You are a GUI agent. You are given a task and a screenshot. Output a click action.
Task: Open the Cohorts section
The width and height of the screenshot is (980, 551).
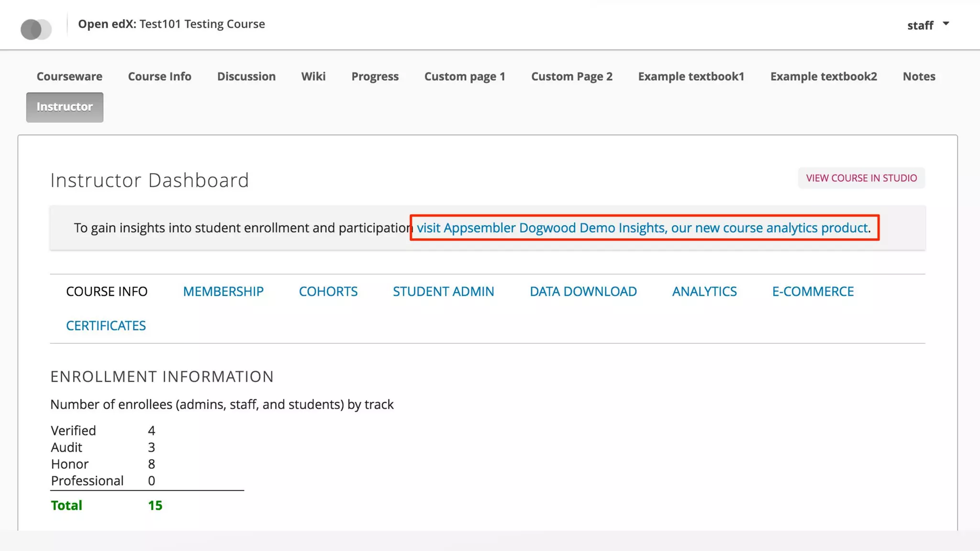(x=328, y=291)
